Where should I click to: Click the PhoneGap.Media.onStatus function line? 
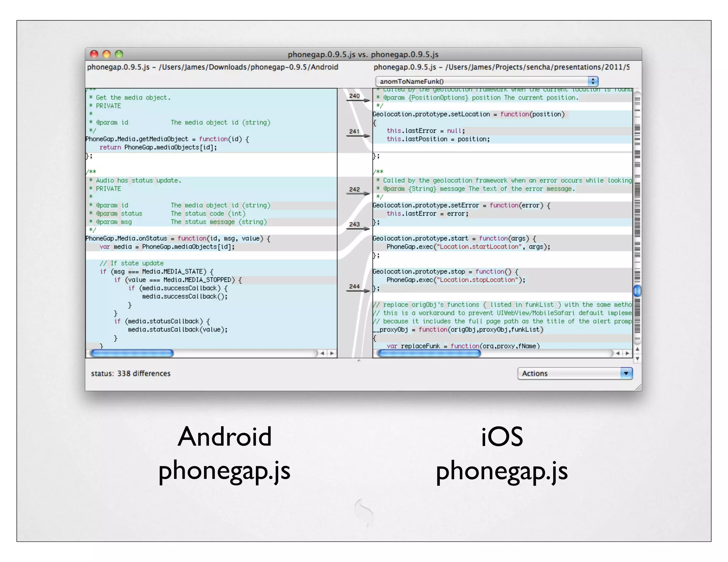pos(178,239)
